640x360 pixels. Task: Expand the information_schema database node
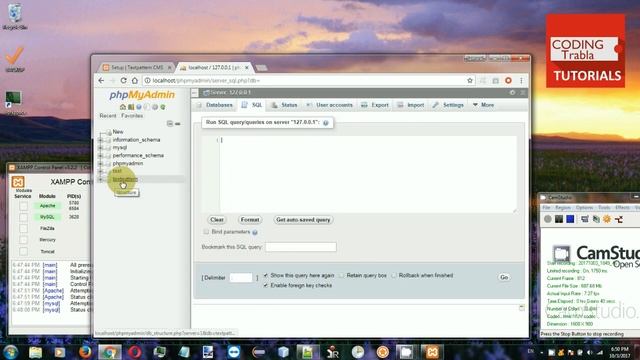tap(100, 140)
